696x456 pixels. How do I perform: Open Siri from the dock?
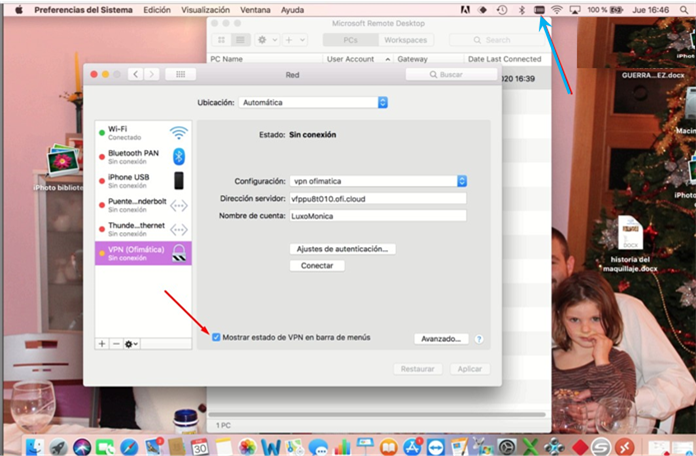82,446
